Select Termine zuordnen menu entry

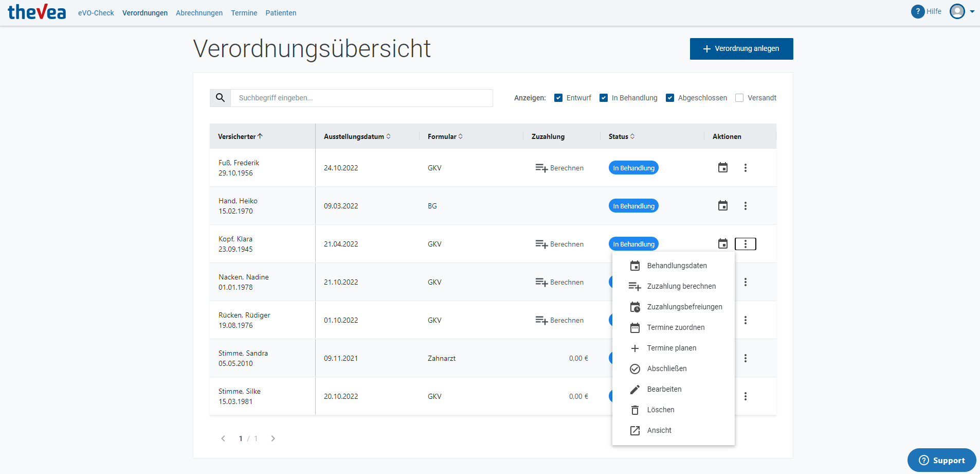point(674,327)
